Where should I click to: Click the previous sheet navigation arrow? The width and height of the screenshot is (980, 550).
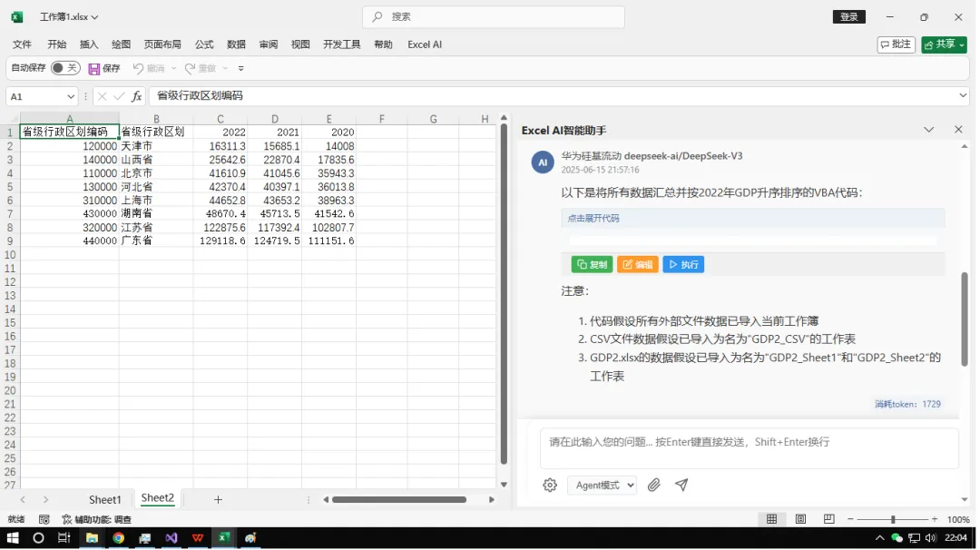coord(23,500)
